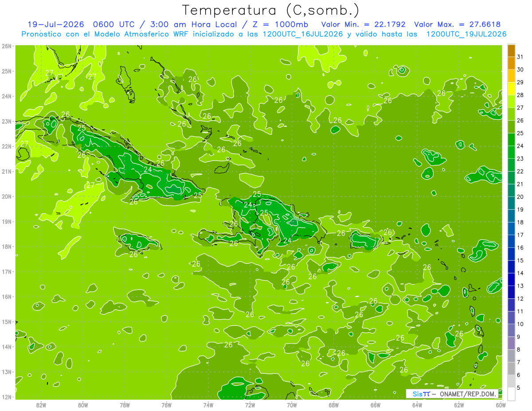Pick the lime swatch between 27 and 28

(x=511, y=102)
